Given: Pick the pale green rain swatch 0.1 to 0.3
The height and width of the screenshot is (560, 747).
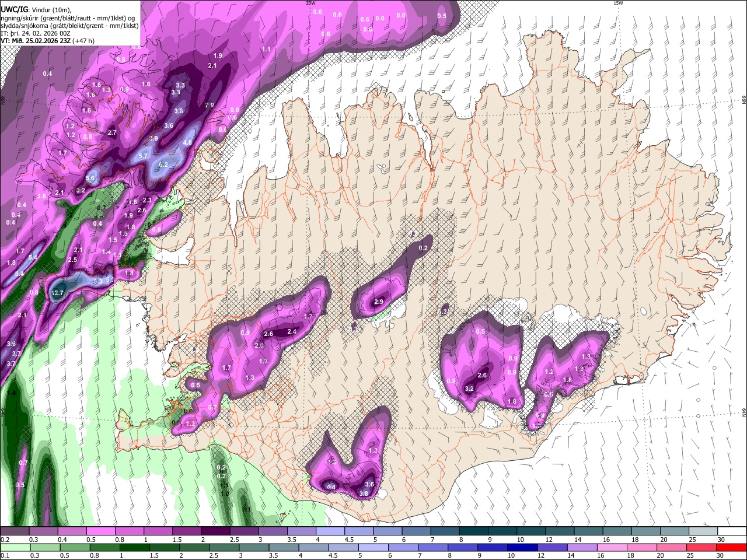Looking at the screenshot, I should (15, 547).
